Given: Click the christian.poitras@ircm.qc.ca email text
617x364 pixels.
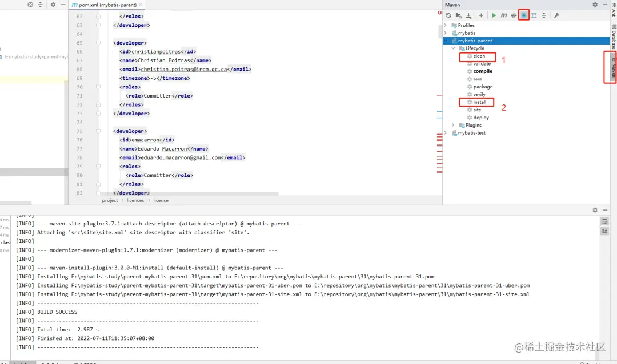Looking at the screenshot, I should (x=184, y=69).
